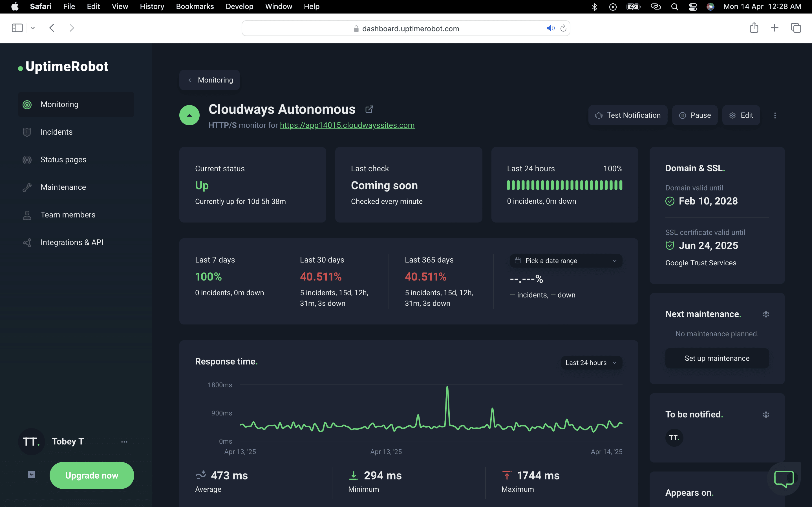Mute tab audio in the address bar
Screen dimensions: 812x507
point(550,28)
